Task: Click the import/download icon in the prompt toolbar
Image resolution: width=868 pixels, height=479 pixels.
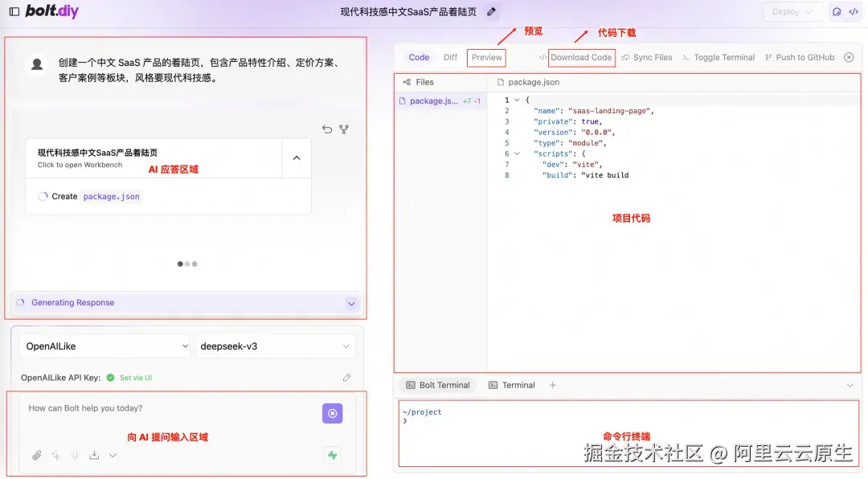Action: coord(93,455)
